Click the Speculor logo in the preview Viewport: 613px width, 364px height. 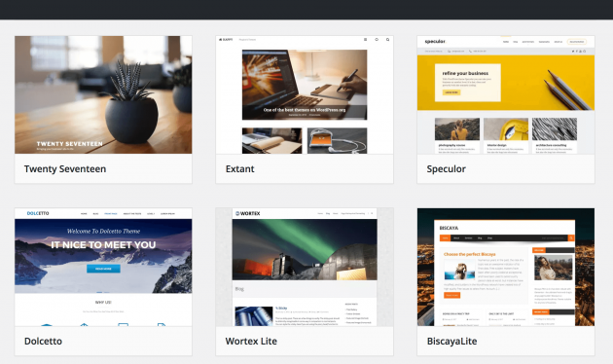pos(435,42)
